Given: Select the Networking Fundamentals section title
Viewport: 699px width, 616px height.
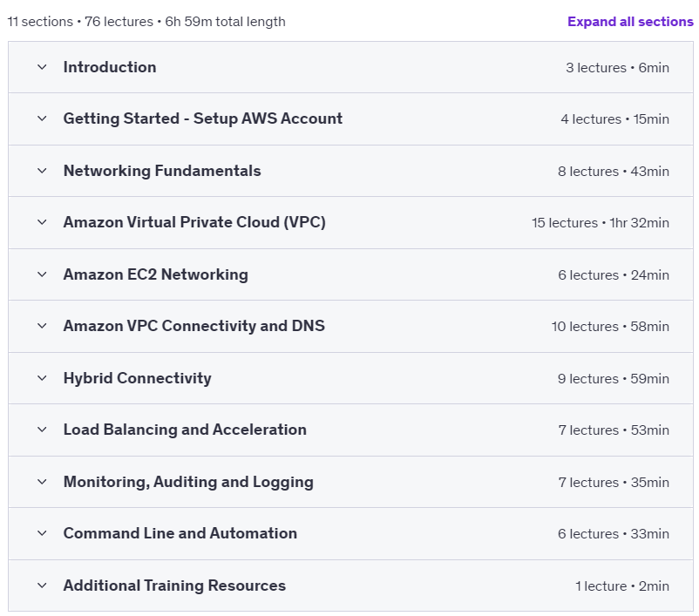Looking at the screenshot, I should 162,171.
